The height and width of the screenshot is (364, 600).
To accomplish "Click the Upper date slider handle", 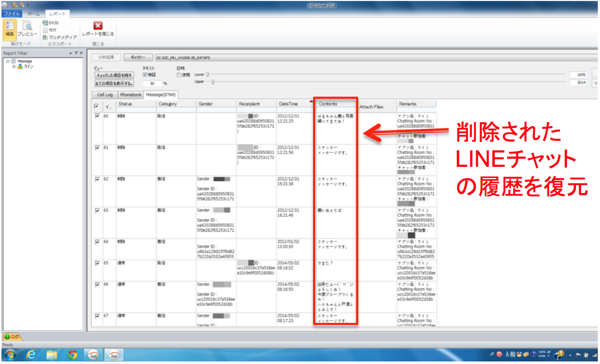I will (x=213, y=82).
